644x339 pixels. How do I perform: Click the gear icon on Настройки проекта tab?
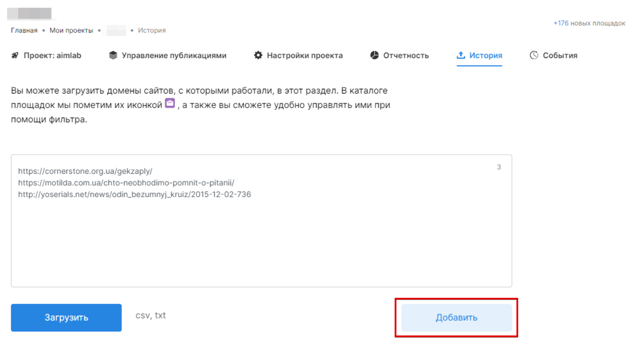[x=258, y=55]
